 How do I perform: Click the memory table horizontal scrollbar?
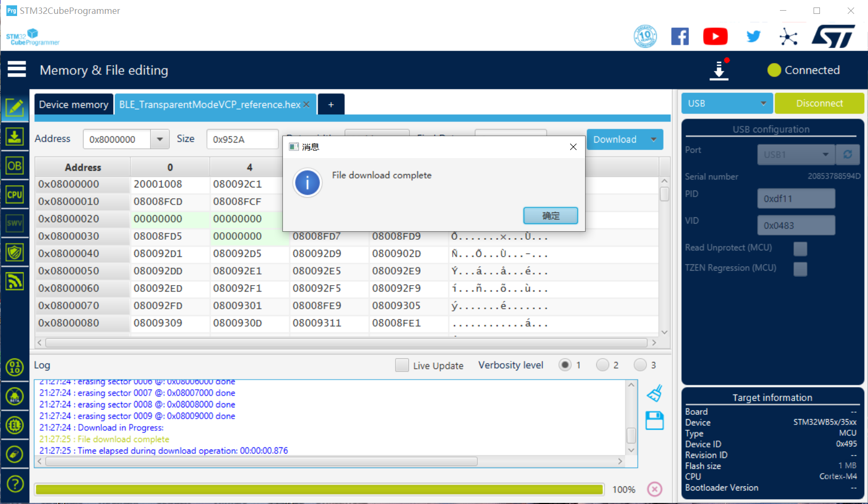point(346,343)
